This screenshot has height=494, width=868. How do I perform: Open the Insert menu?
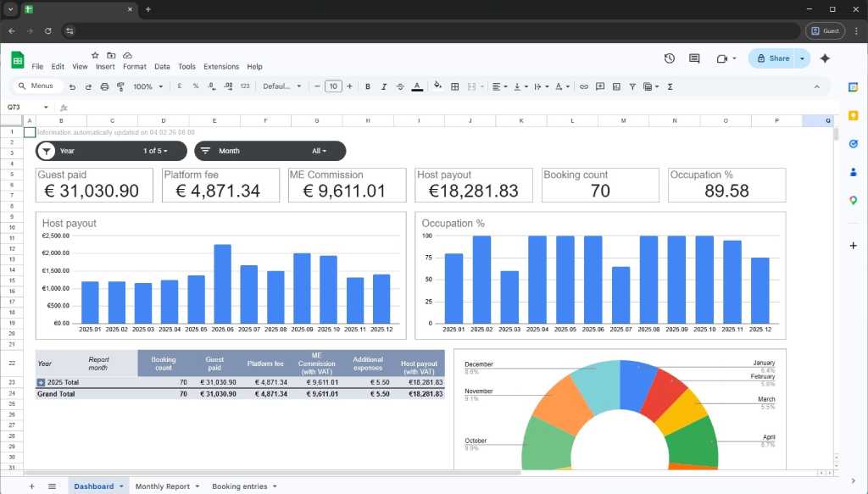pyautogui.click(x=105, y=66)
